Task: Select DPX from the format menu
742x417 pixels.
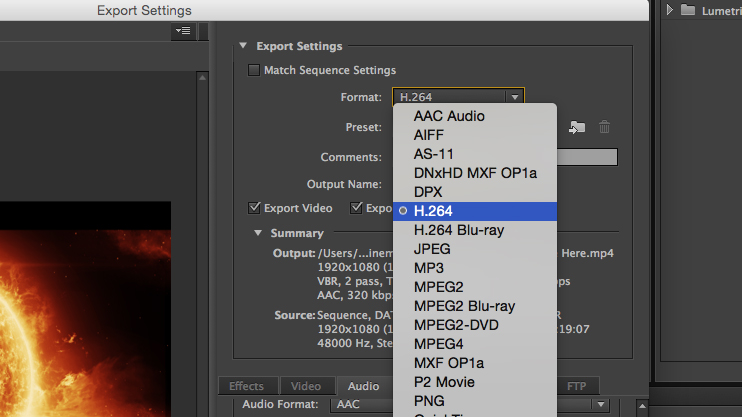Action: pyautogui.click(x=475, y=192)
